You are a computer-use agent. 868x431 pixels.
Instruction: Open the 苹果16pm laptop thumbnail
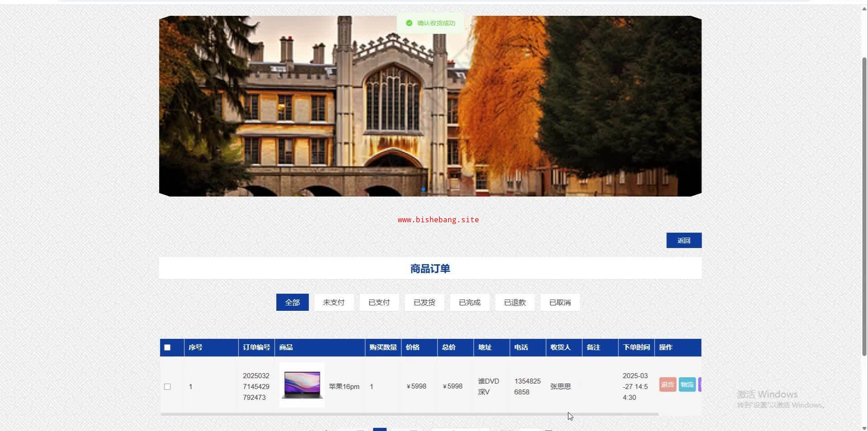tap(302, 385)
